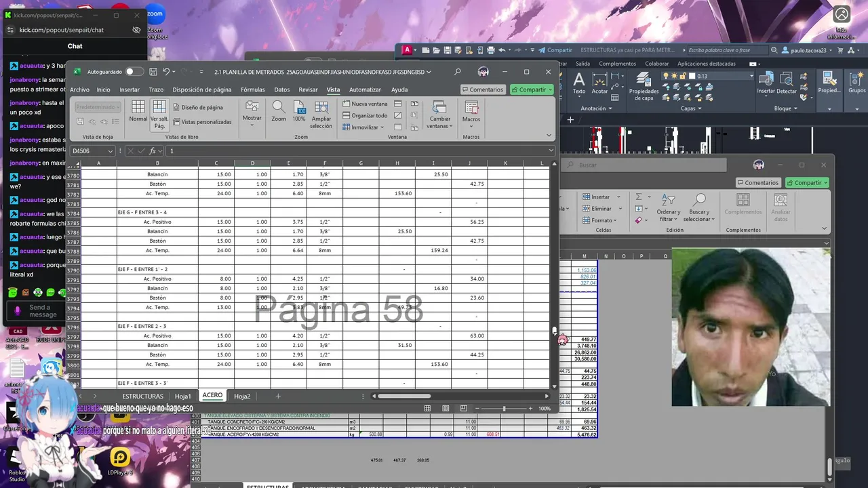Open the Name Box dropdown showing D4506
Viewport: 868px width, 488px height.
point(110,150)
